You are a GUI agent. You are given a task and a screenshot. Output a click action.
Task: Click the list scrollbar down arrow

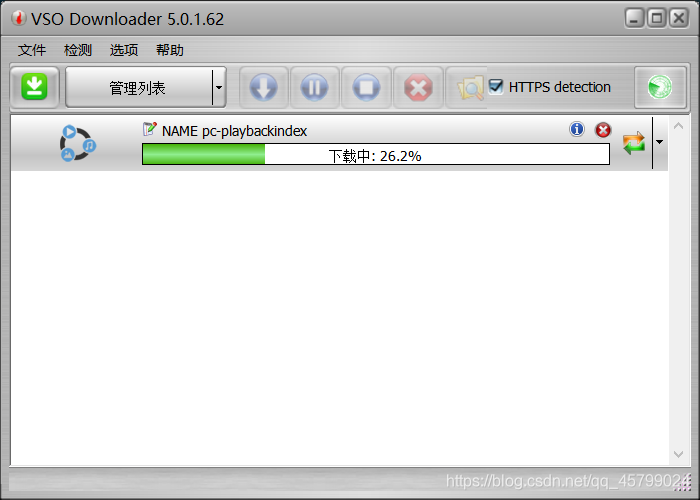tap(679, 454)
